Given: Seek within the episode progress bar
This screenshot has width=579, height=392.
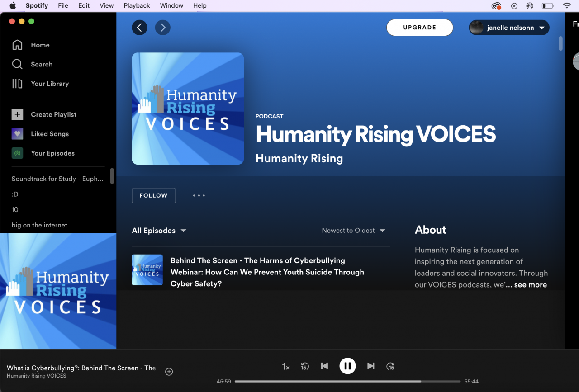Looking at the screenshot, I should coord(347,382).
